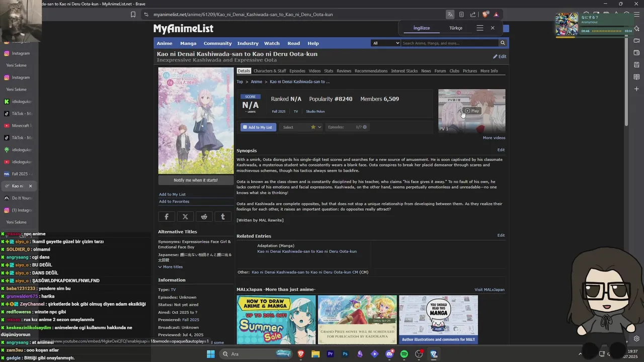Image resolution: width=644 pixels, height=362 pixels.
Task: Switch to the Pictures tab
Action: pos(470,71)
